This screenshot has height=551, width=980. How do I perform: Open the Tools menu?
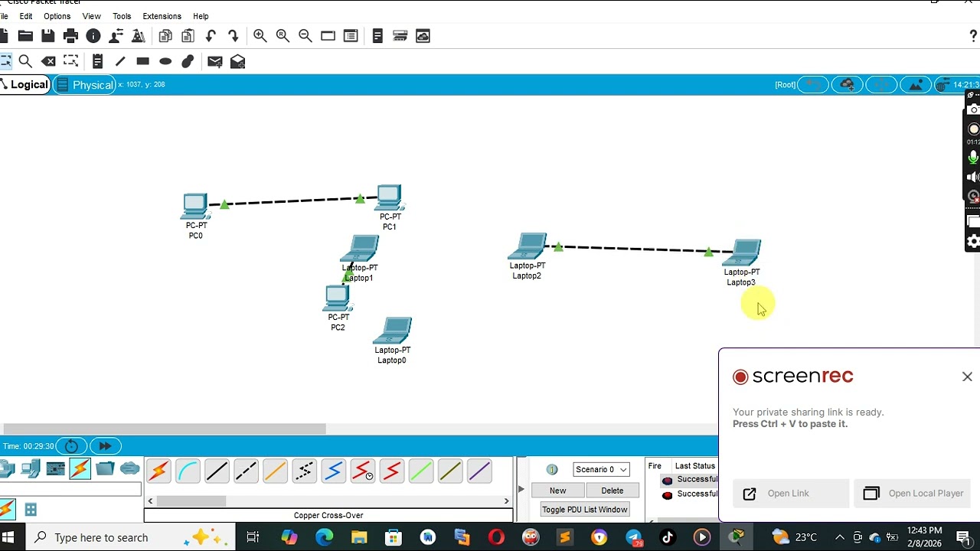point(122,16)
